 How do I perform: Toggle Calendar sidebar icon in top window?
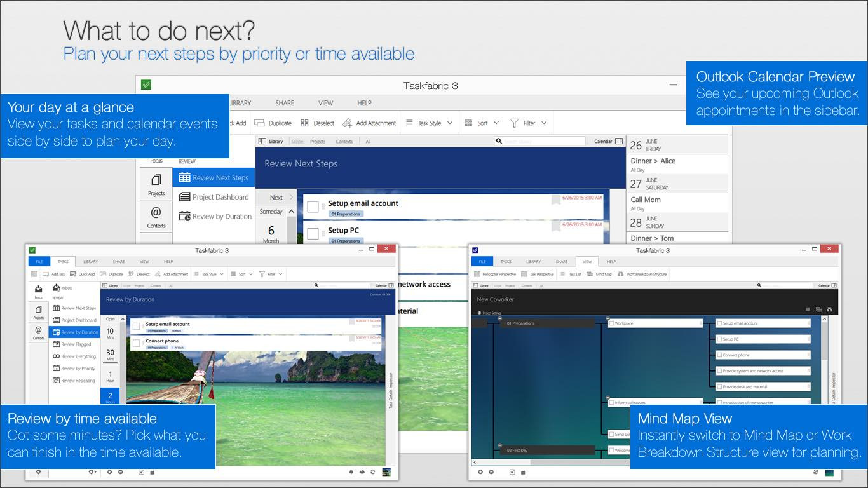tap(618, 142)
